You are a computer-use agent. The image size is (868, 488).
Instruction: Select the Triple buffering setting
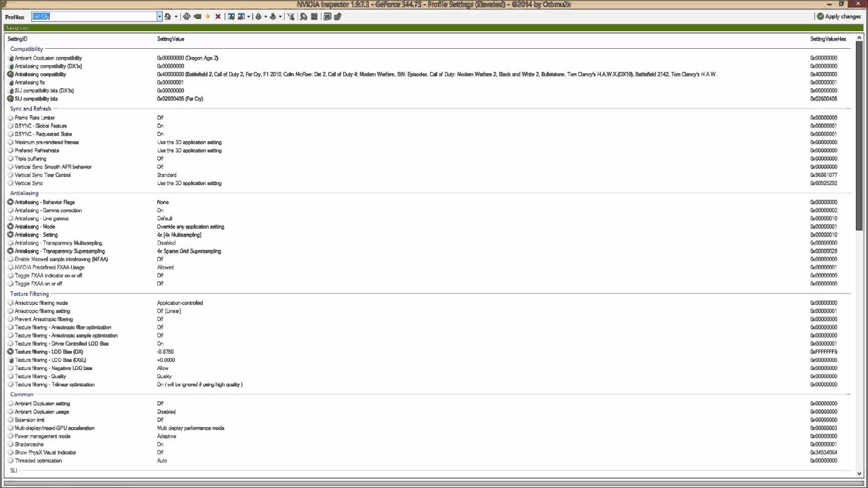pos(31,159)
